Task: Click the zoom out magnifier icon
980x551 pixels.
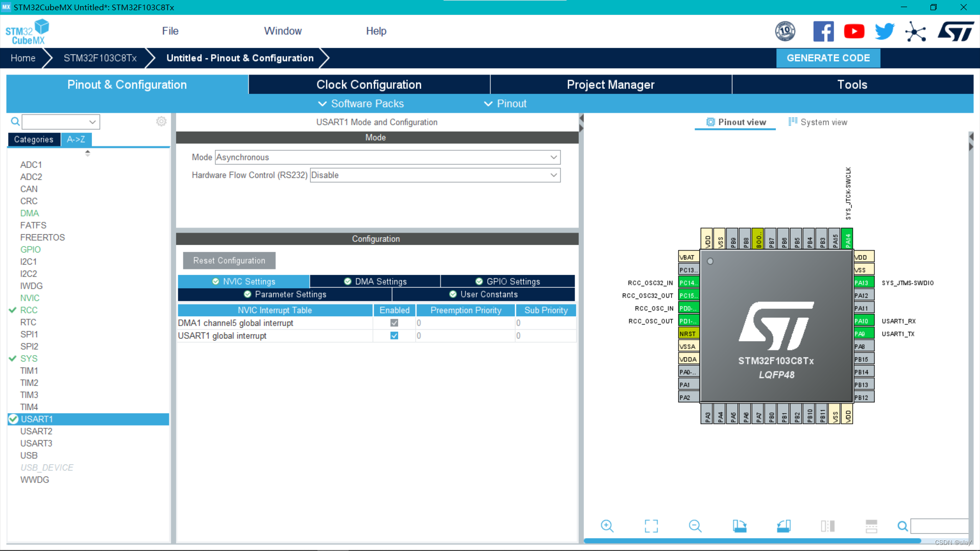Action: click(695, 526)
